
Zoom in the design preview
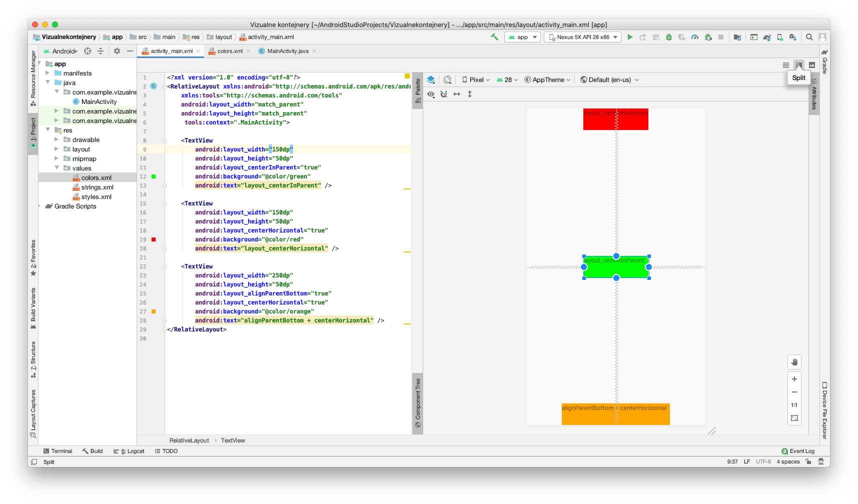point(794,379)
